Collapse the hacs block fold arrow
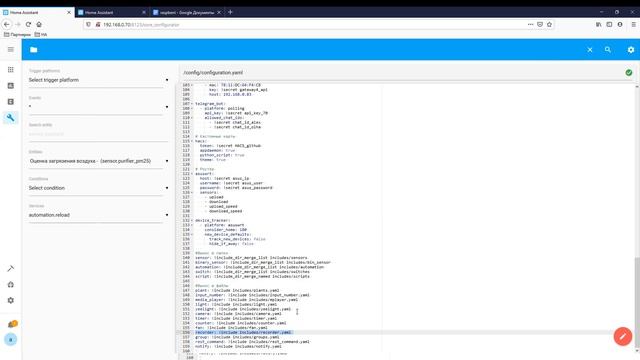This screenshot has height=360, width=640. point(192,141)
